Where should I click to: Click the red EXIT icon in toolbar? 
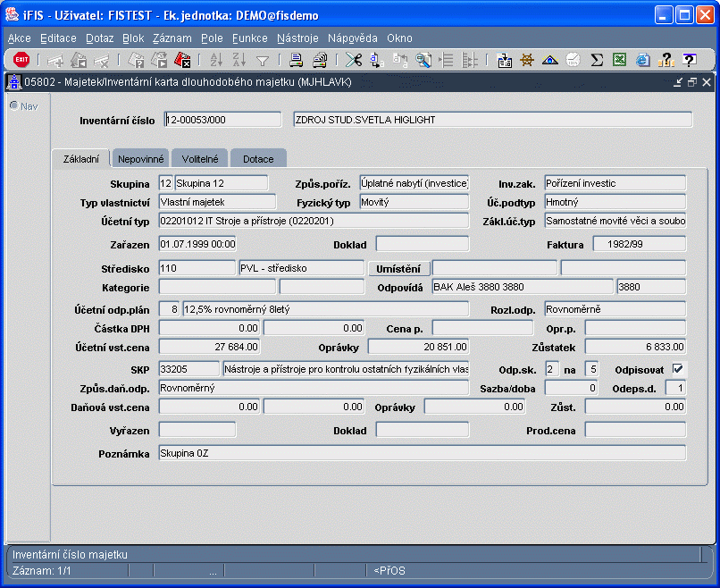tap(21, 60)
